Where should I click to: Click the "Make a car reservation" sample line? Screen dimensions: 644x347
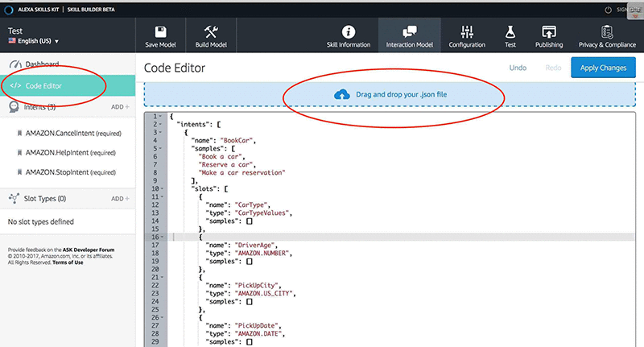(x=242, y=172)
